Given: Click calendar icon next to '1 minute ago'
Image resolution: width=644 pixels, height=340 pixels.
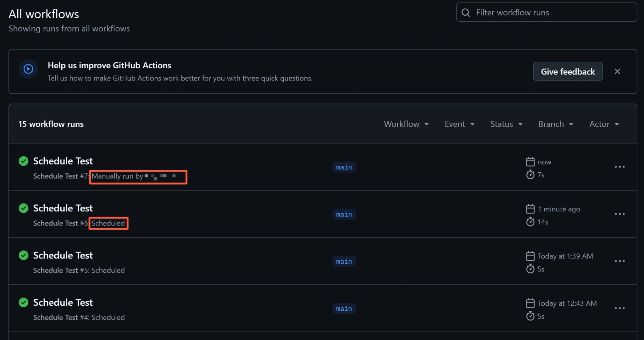Looking at the screenshot, I should pos(530,209).
